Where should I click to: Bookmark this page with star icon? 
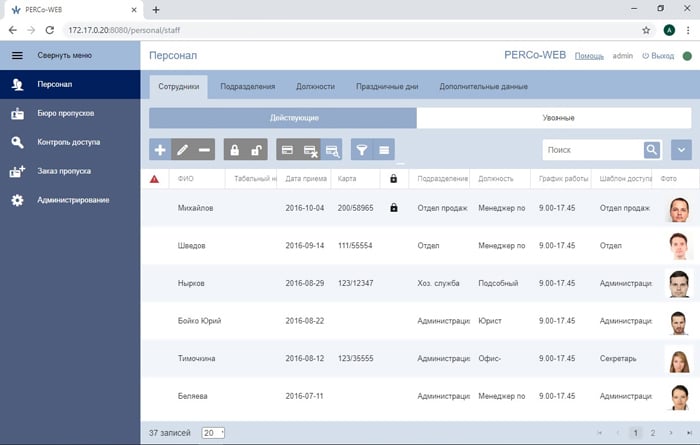pyautogui.click(x=646, y=30)
